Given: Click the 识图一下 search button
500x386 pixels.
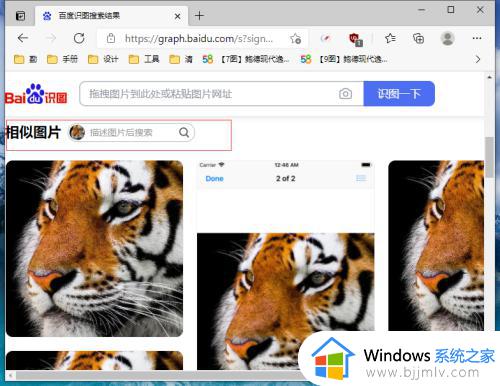Looking at the screenshot, I should tap(399, 94).
